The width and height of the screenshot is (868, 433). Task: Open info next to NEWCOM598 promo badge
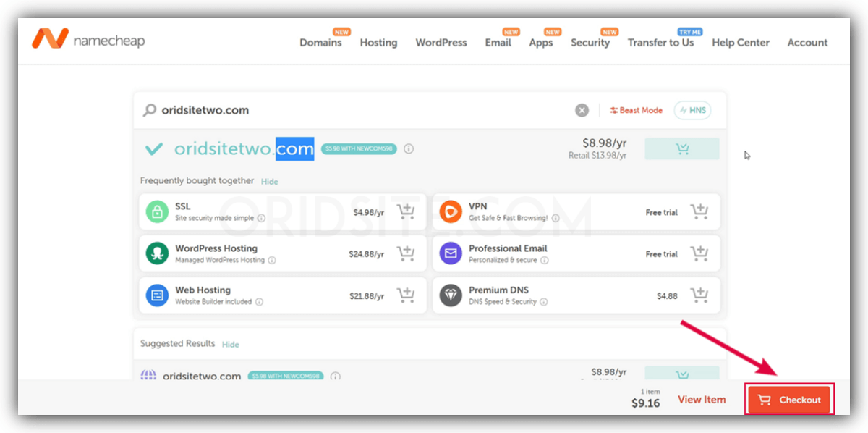[x=409, y=149]
